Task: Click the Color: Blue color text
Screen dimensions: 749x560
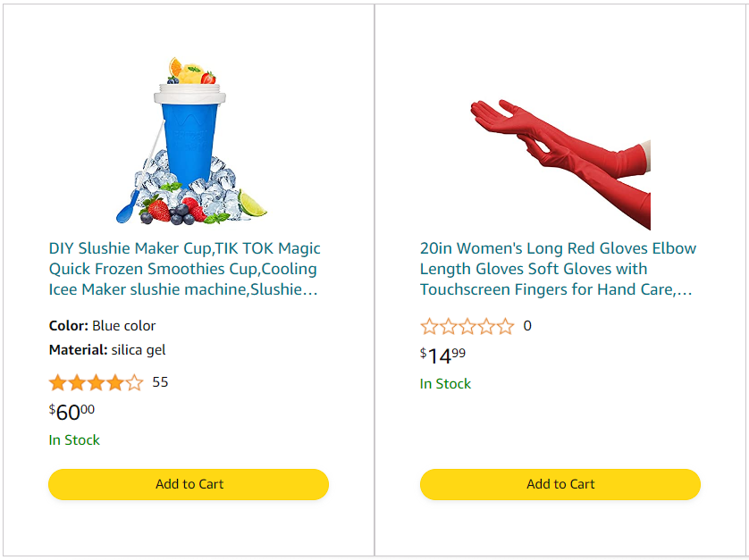Action: 102,326
